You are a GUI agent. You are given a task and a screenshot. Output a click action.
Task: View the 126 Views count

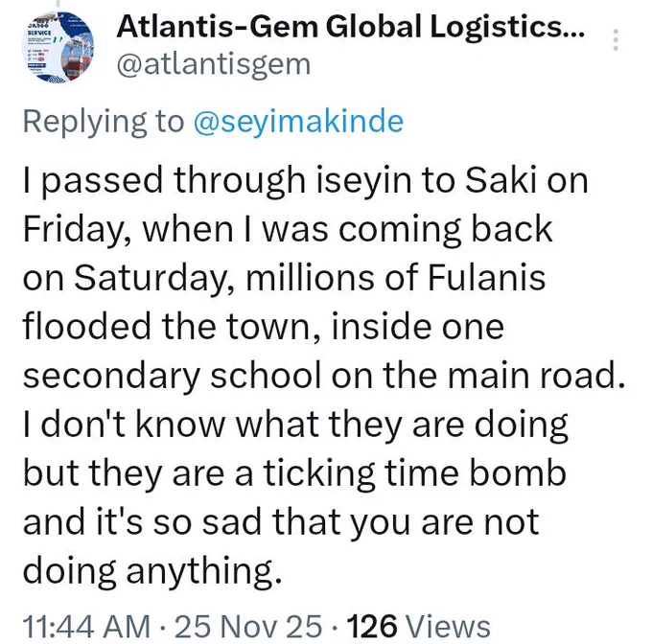tap(419, 626)
